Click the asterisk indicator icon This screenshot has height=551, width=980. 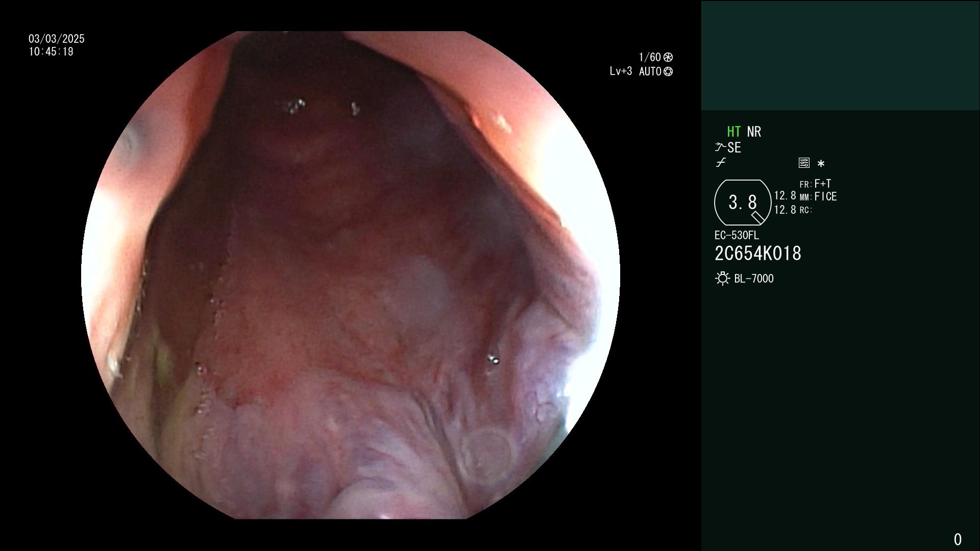(821, 163)
